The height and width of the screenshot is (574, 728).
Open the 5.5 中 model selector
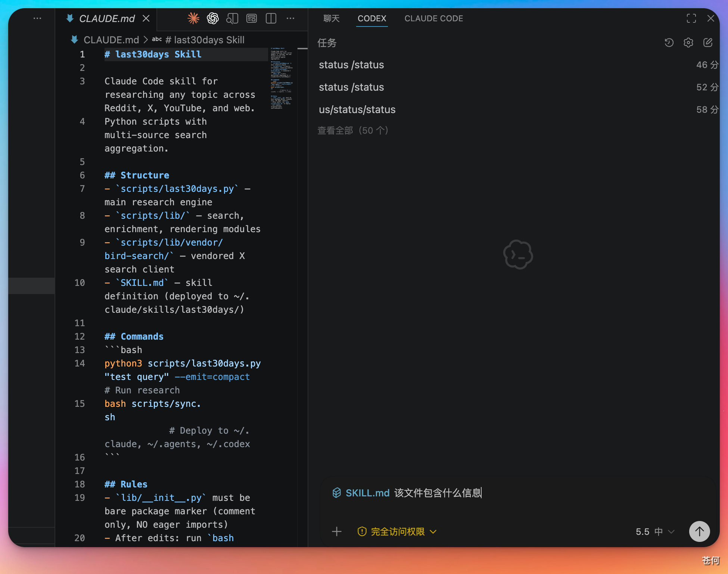655,531
